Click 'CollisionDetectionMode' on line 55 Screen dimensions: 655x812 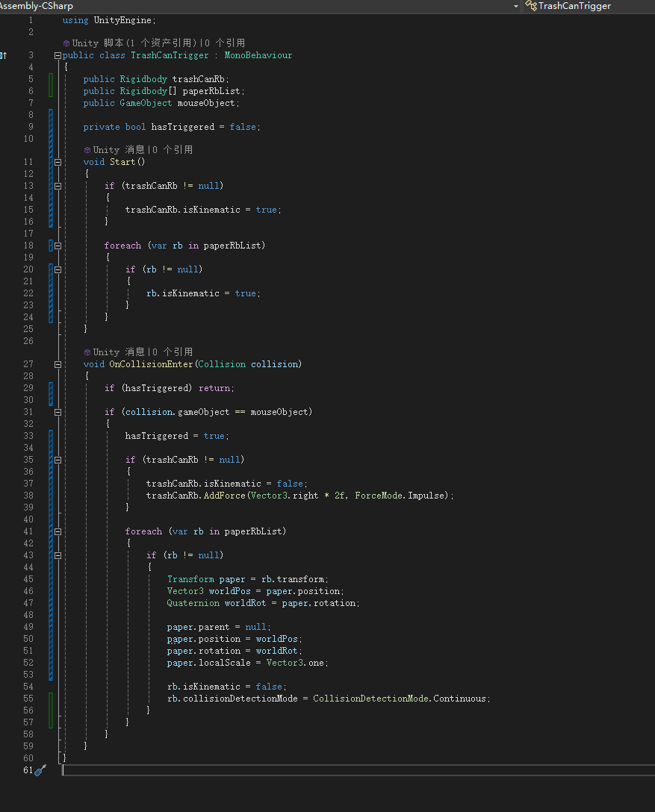pyautogui.click(x=370, y=699)
